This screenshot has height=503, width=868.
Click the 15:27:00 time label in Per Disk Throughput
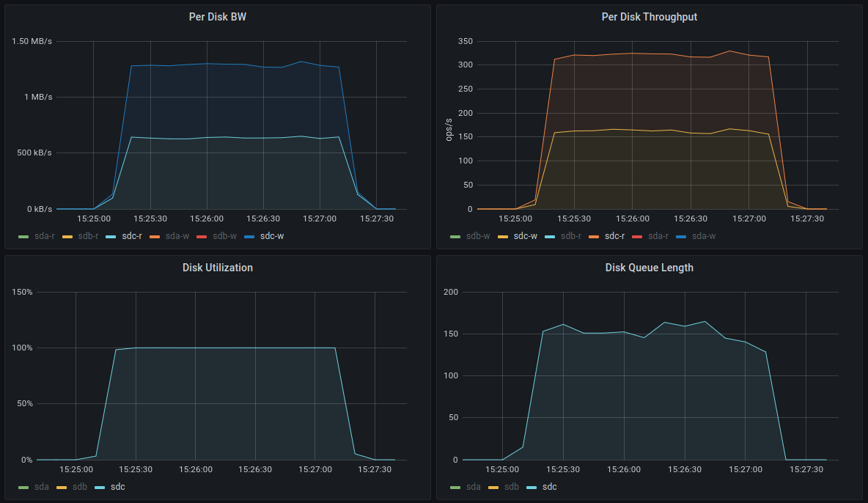[749, 219]
